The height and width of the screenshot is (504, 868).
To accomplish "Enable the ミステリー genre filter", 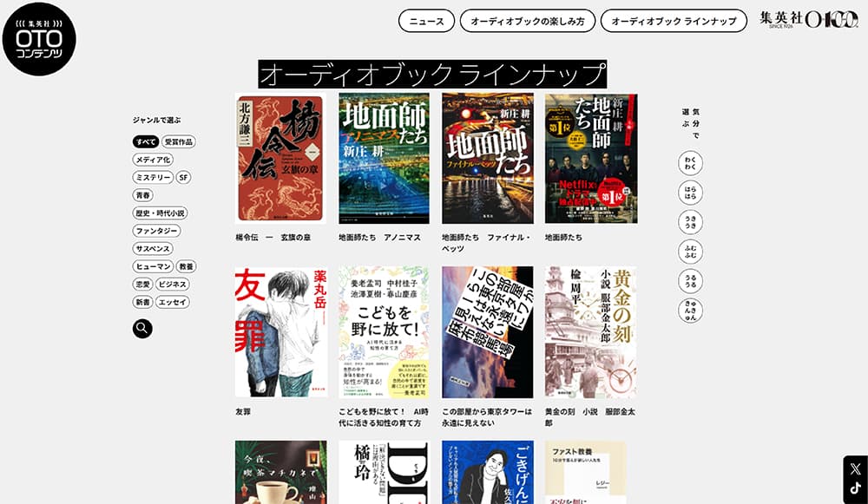I will (152, 177).
